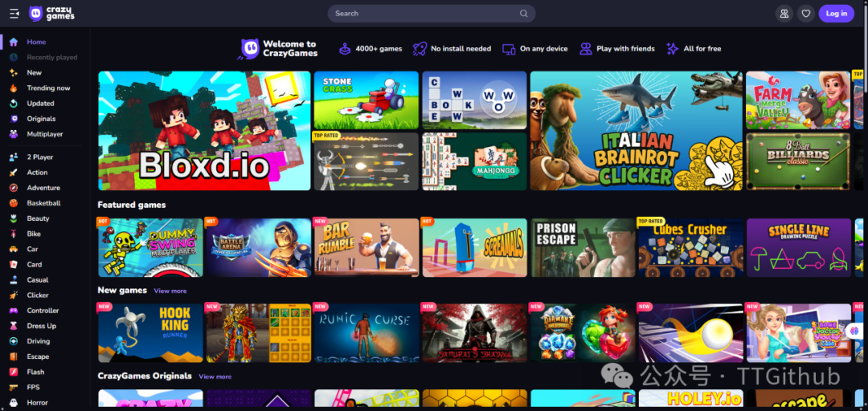Click the Originals icon in sidebar
Image resolution: width=868 pixels, height=411 pixels.
(14, 118)
